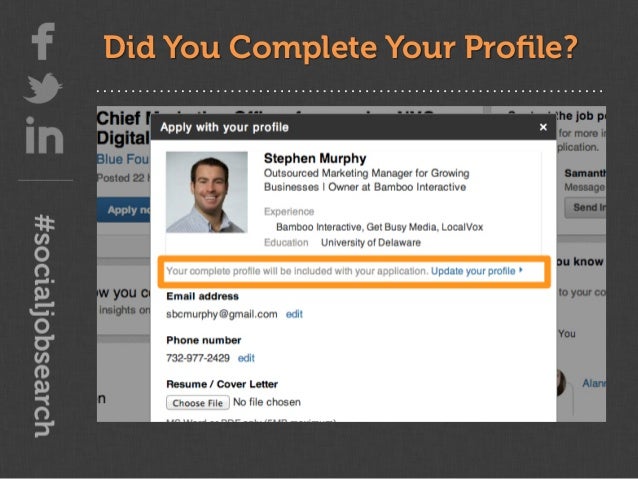
Task: Click the Facebook logo icon
Action: click(x=43, y=42)
